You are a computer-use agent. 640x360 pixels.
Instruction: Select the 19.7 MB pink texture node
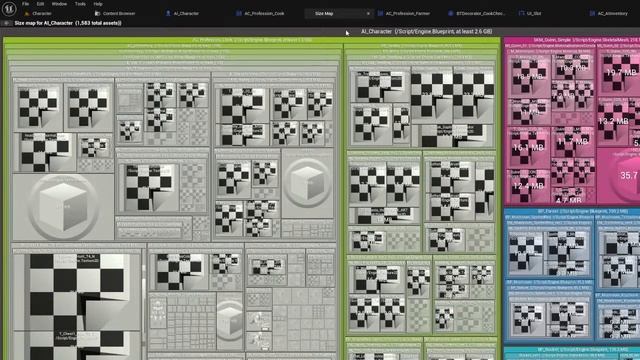point(620,73)
